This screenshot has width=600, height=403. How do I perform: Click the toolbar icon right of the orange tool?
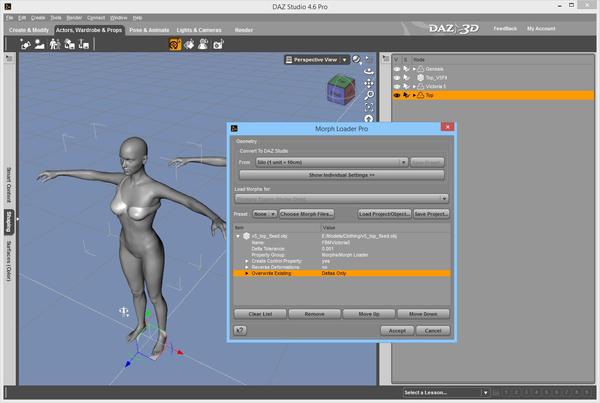tap(189, 44)
